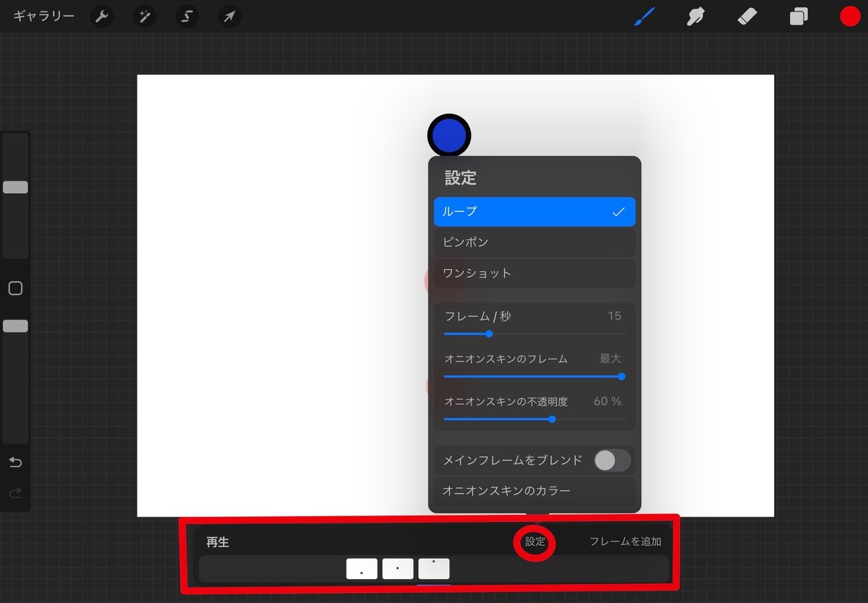The image size is (868, 603).
Task: Open the Adjustments magic wand menu
Action: tap(145, 17)
